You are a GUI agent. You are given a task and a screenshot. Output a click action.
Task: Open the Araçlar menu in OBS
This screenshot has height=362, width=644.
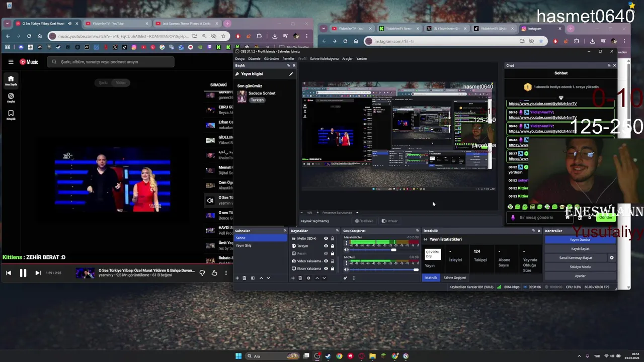pos(347,59)
